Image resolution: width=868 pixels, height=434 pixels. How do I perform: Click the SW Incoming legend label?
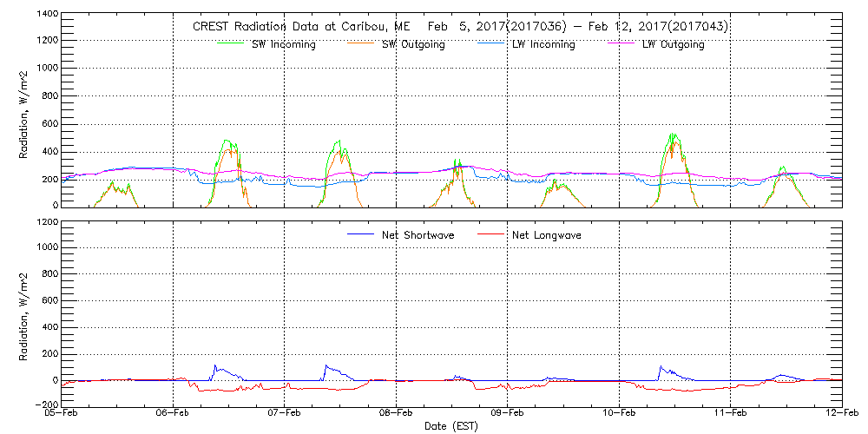tap(279, 45)
